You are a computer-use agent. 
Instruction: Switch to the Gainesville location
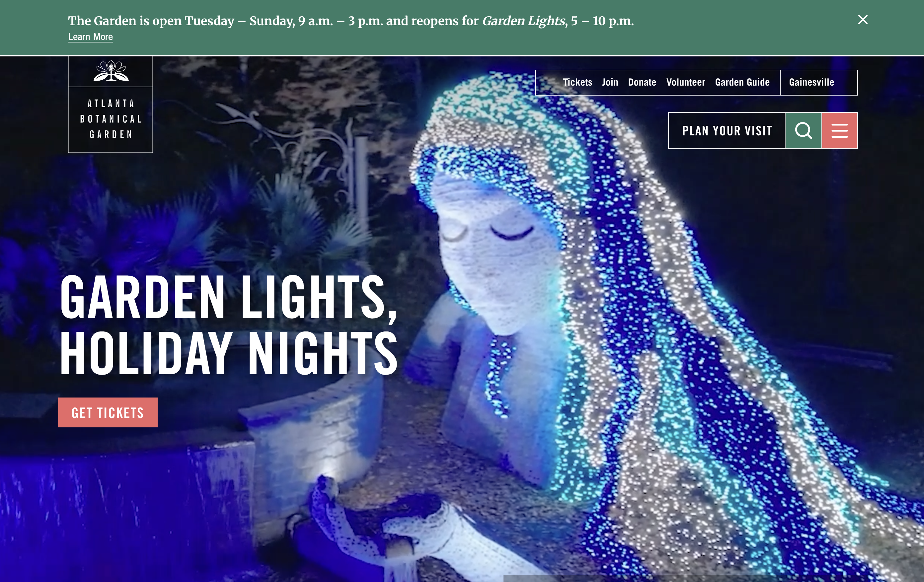[811, 82]
